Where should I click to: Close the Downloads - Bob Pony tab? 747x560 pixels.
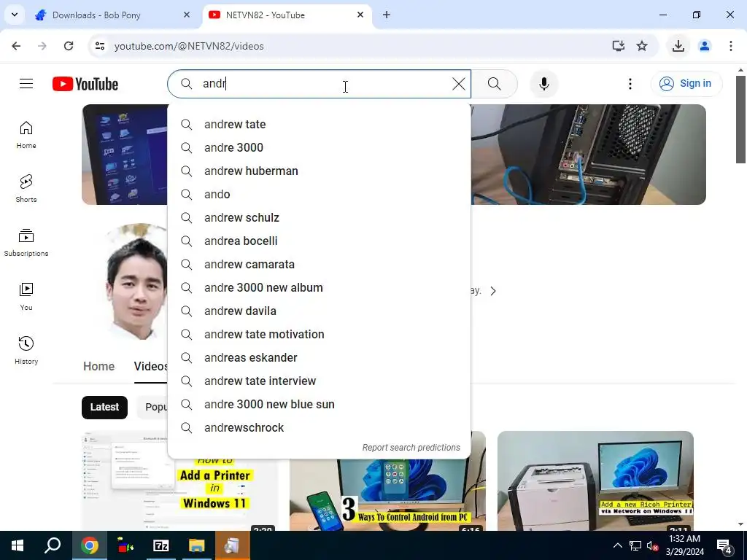[x=186, y=15]
